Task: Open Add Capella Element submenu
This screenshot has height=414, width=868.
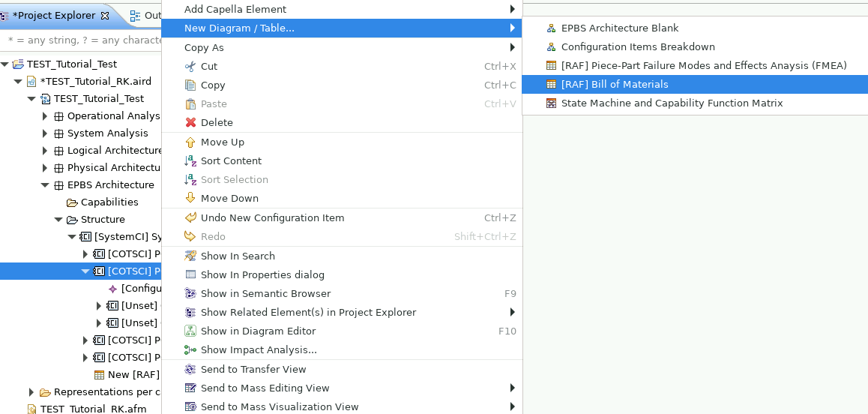Action: pos(342,10)
